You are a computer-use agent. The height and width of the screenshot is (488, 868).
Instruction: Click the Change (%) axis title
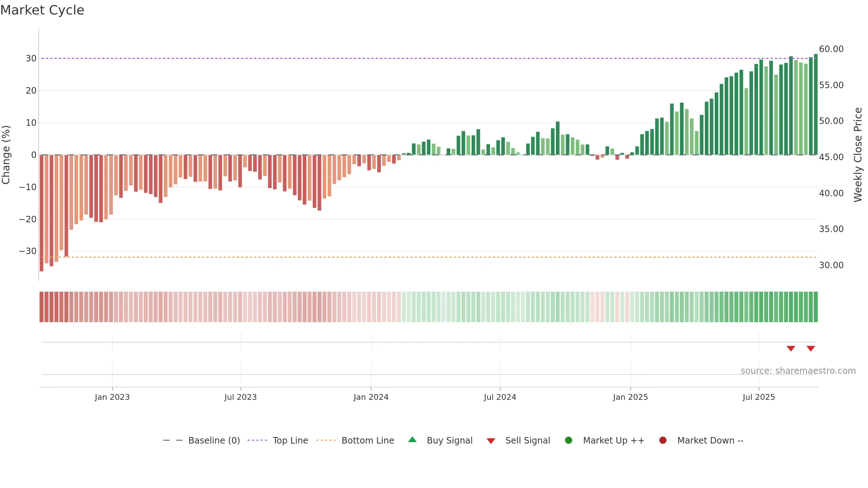point(6,155)
